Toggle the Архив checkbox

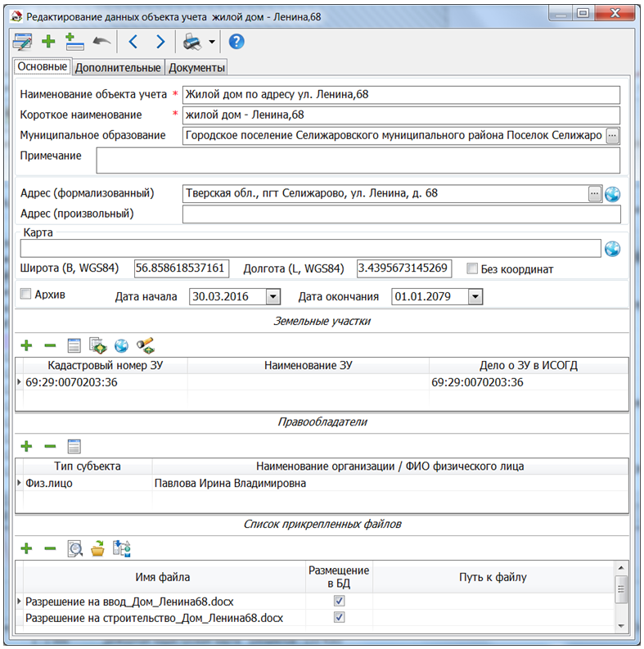click(x=26, y=294)
